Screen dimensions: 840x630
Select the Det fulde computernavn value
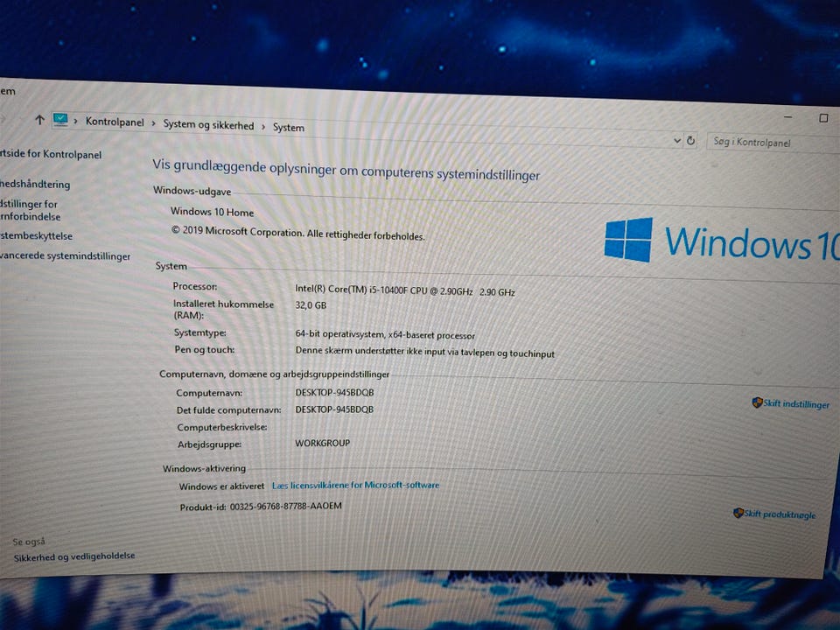point(334,409)
